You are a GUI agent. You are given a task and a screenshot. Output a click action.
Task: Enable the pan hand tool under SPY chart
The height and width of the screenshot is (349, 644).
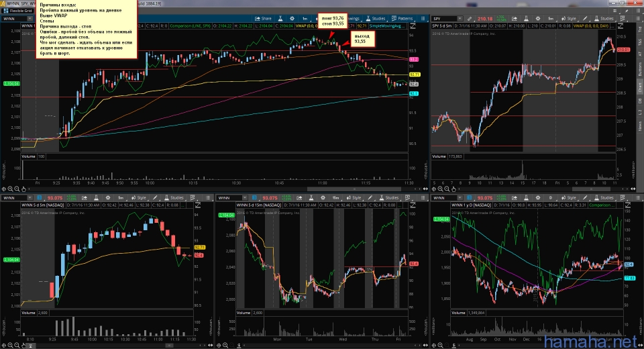[x=453, y=189]
